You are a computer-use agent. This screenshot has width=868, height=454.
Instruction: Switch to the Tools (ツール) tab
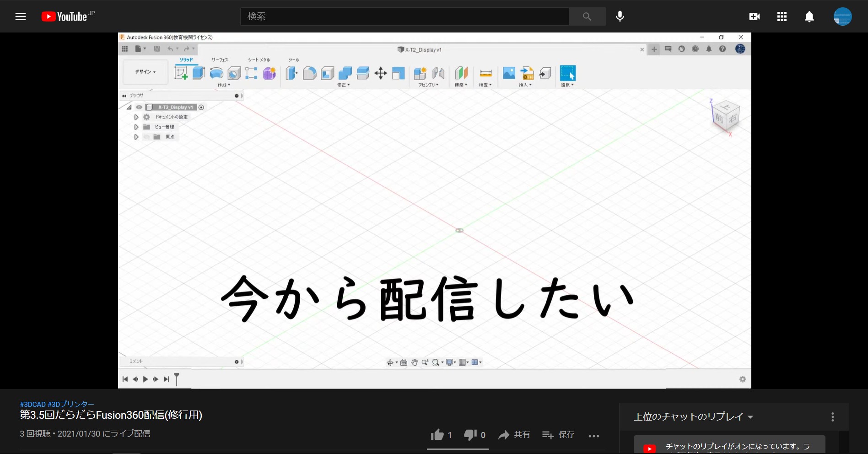coord(294,60)
